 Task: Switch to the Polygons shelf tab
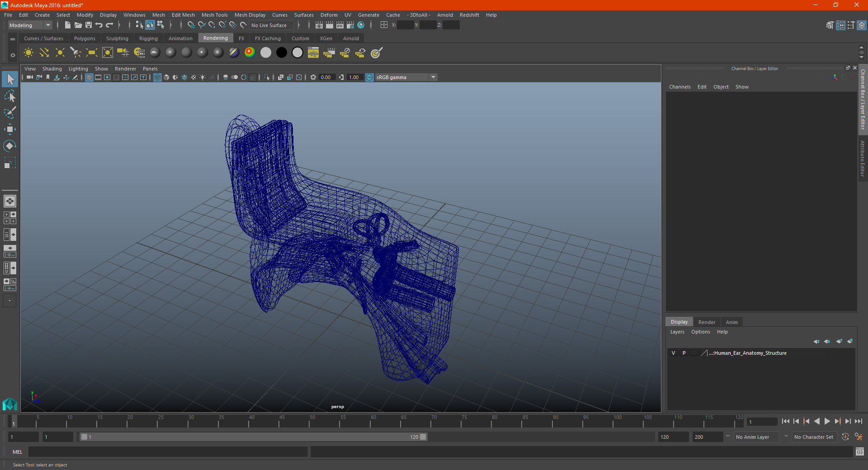point(85,38)
